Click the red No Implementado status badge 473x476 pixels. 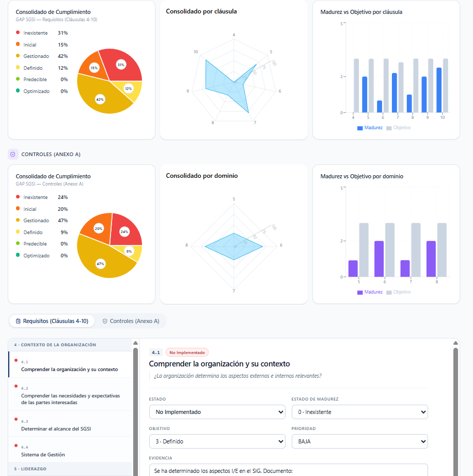(187, 352)
